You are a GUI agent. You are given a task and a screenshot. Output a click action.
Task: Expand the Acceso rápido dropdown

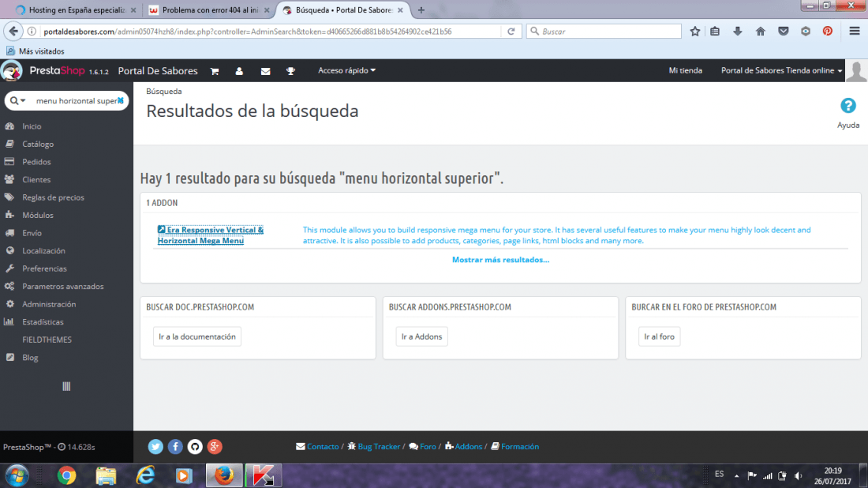click(x=346, y=70)
